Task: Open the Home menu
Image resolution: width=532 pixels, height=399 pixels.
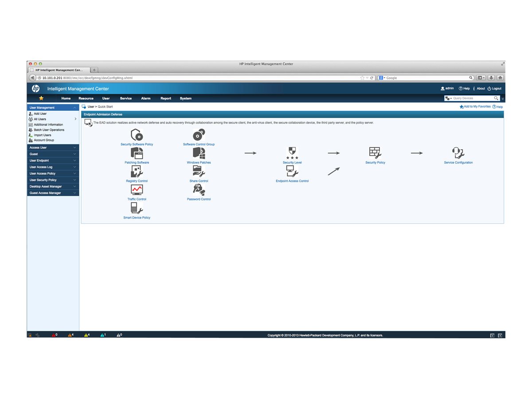Action: (x=66, y=98)
